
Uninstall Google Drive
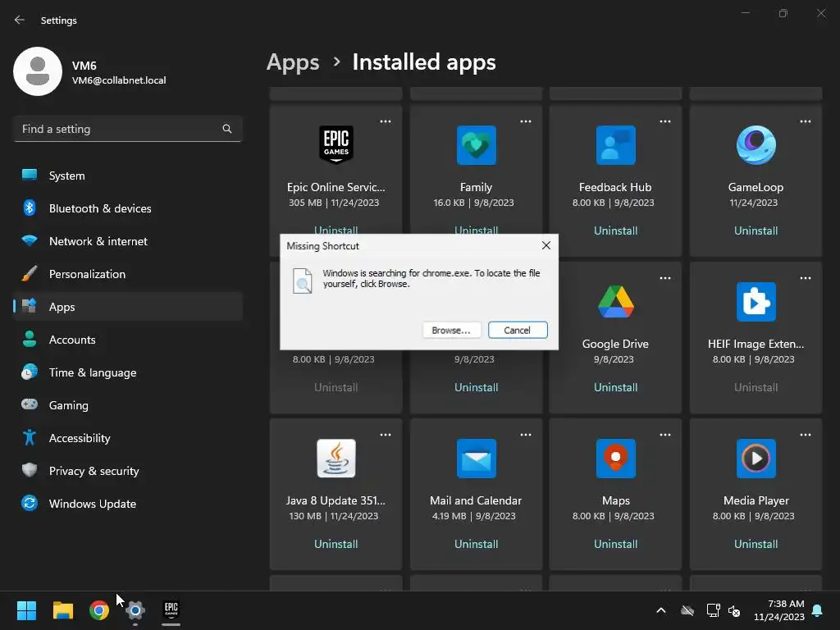coord(615,387)
